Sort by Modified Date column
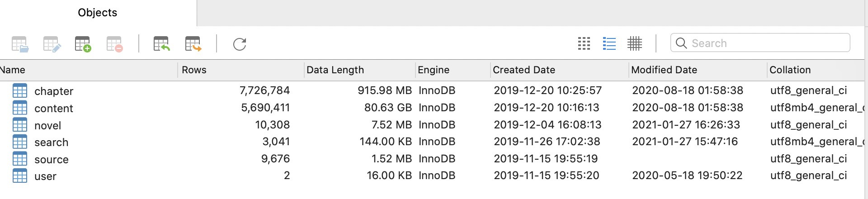Image resolution: width=868 pixels, height=199 pixels. (664, 70)
